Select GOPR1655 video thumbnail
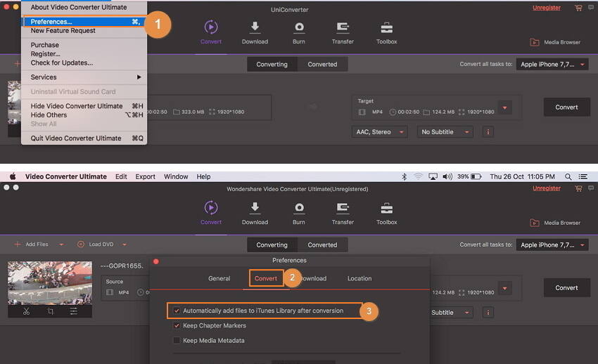598x364 pixels. (x=50, y=283)
